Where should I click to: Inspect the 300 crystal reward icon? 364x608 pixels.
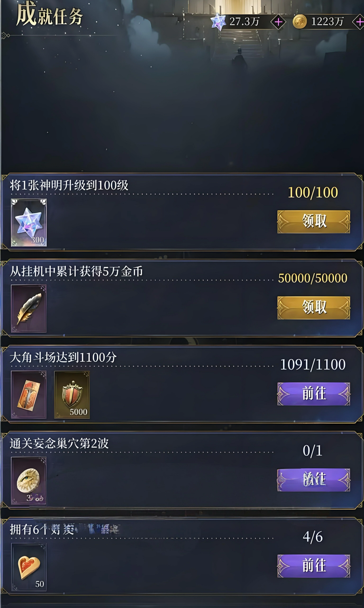coord(29,223)
